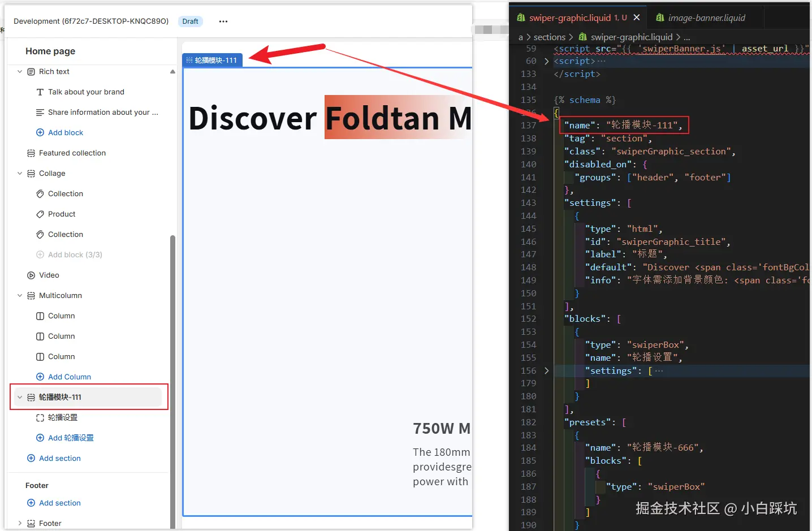Click the plus icon next to Add block
Viewport: 812px width, 531px height.
pyautogui.click(x=40, y=133)
